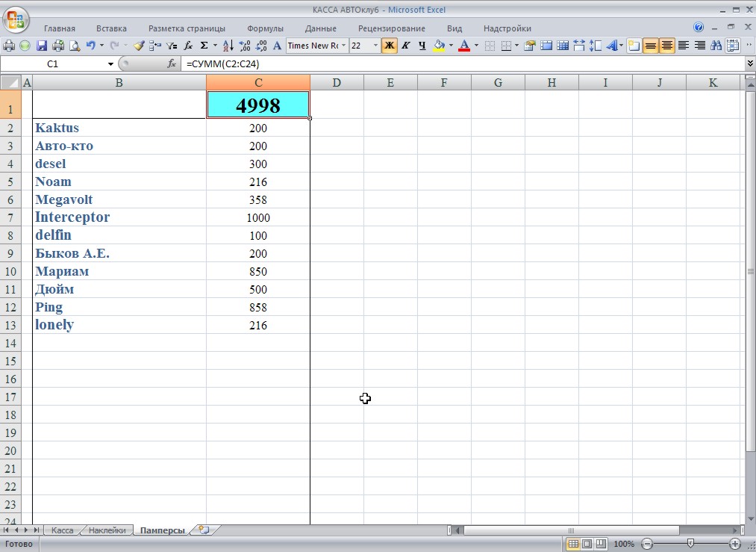Image resolution: width=756 pixels, height=552 pixels.
Task: Open Print Preview from the toolbar
Action: coord(75,46)
